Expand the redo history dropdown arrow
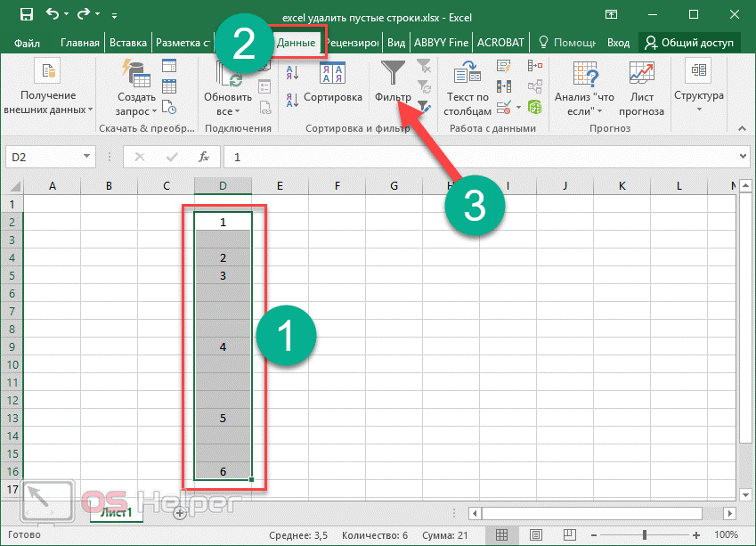 (97, 14)
